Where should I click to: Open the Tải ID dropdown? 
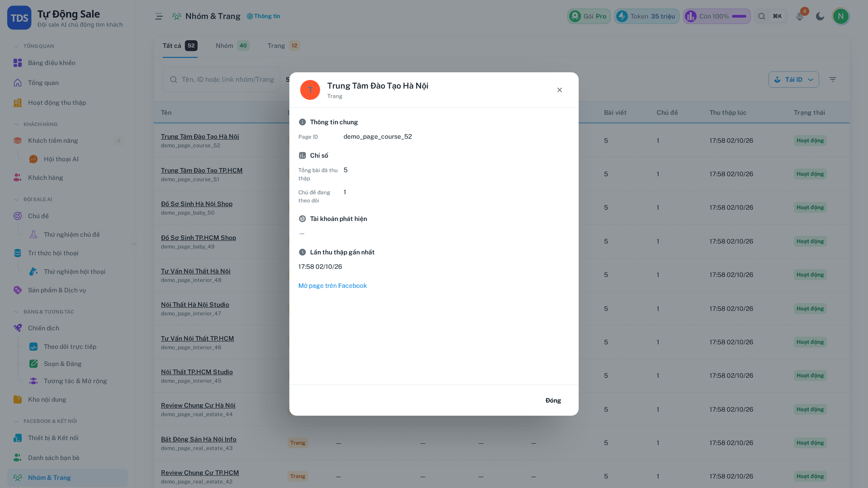pos(793,80)
